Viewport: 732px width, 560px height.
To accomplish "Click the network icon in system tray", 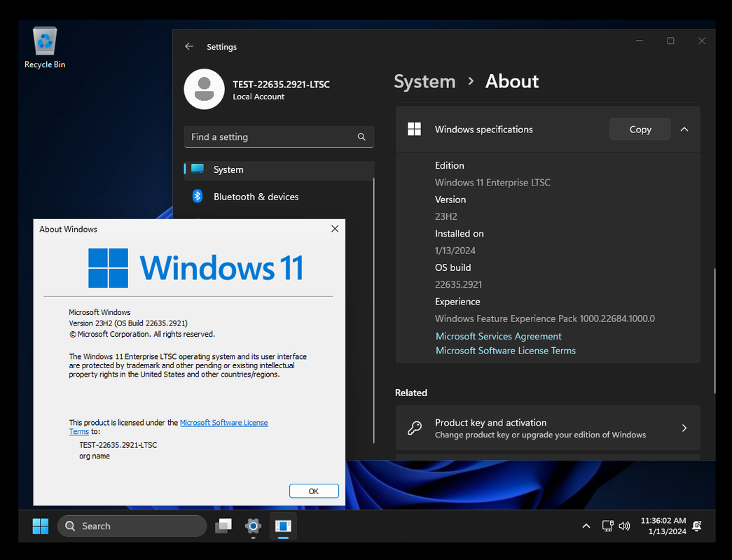I will tap(607, 526).
